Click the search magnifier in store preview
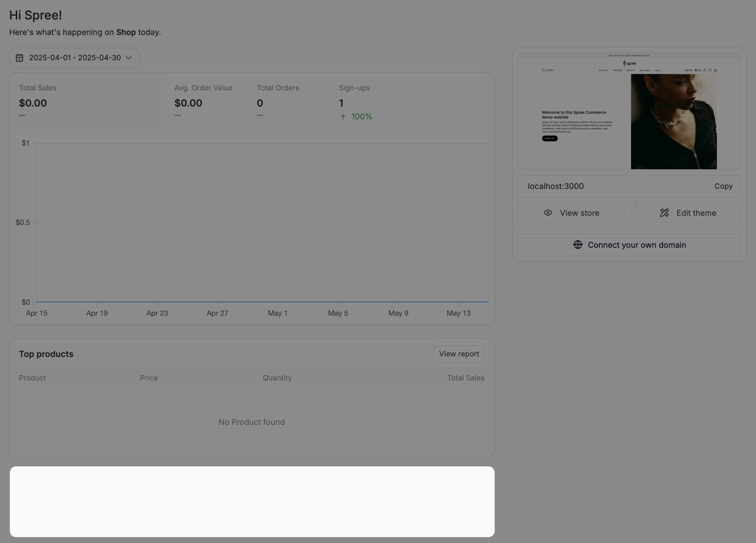 point(543,70)
